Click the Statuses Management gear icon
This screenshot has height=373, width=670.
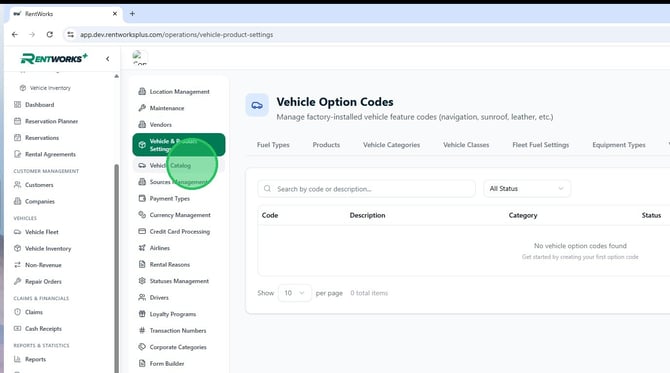pos(142,281)
